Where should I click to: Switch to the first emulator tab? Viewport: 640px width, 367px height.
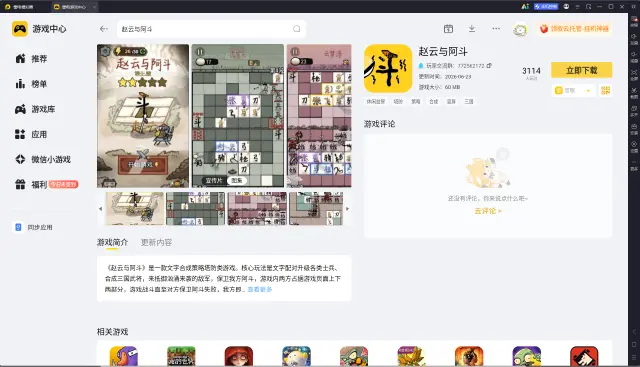coord(20,7)
